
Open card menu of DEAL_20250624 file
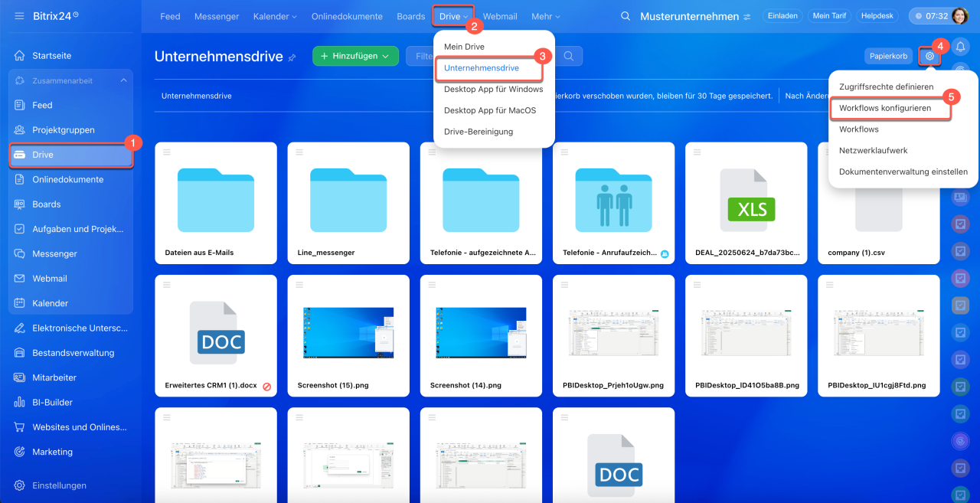pos(696,152)
